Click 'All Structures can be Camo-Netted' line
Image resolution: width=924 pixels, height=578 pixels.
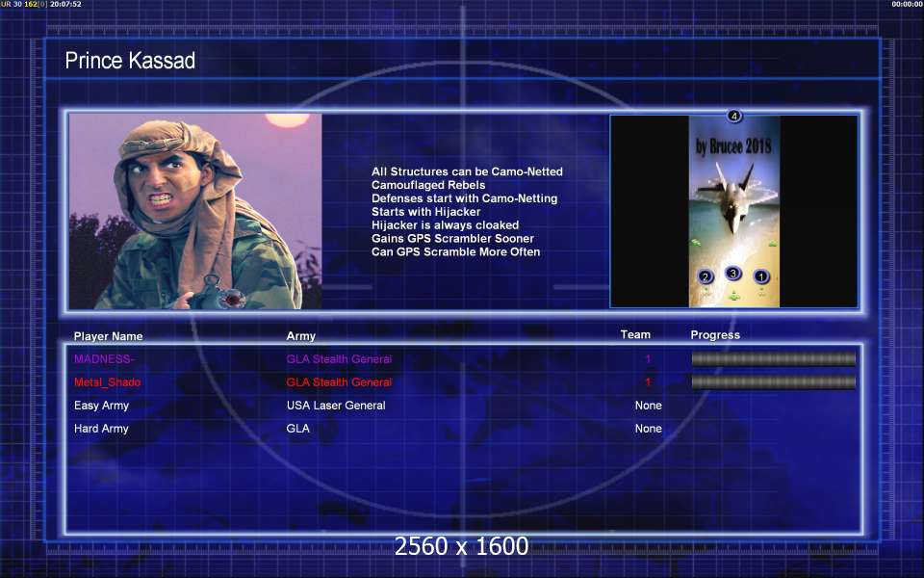coord(468,171)
